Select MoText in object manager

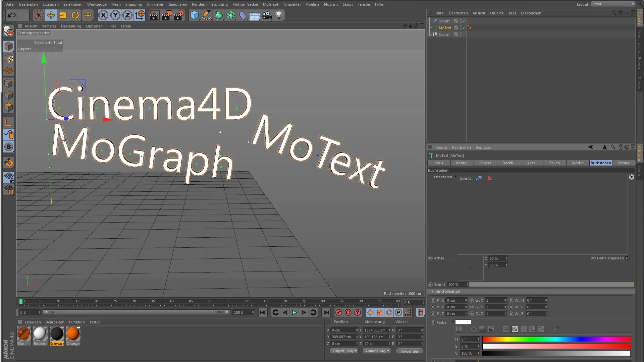click(445, 28)
